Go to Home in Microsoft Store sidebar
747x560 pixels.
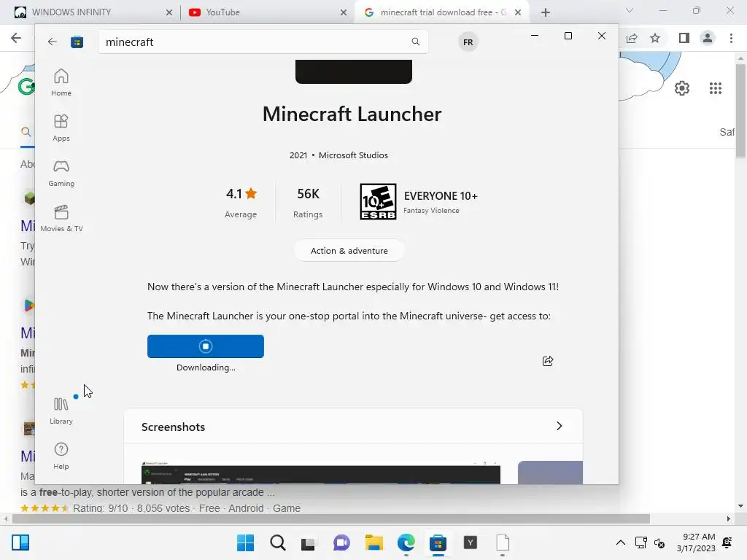[x=61, y=82]
